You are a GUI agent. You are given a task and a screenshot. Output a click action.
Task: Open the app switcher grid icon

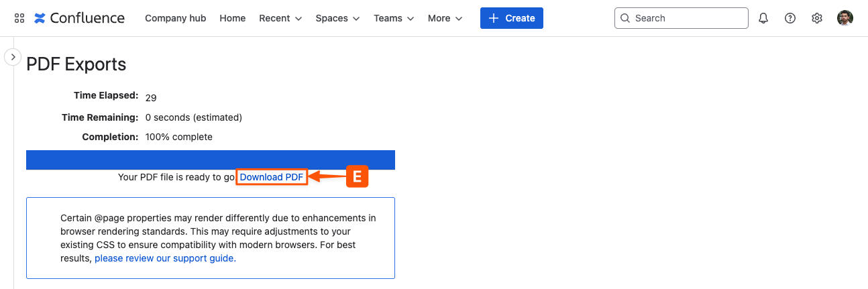pos(19,18)
